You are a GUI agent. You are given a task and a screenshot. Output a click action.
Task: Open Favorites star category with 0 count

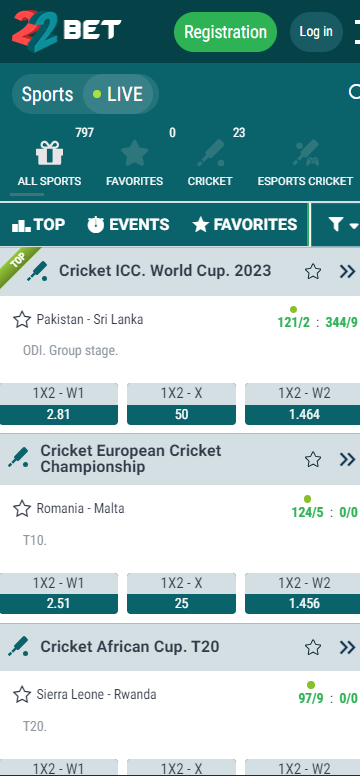click(134, 153)
